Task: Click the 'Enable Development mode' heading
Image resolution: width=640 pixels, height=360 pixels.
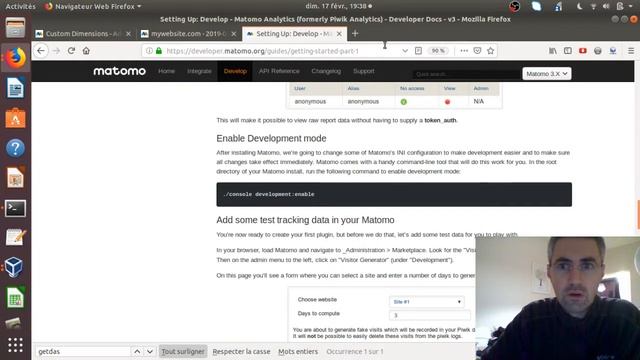Action: tap(271, 138)
